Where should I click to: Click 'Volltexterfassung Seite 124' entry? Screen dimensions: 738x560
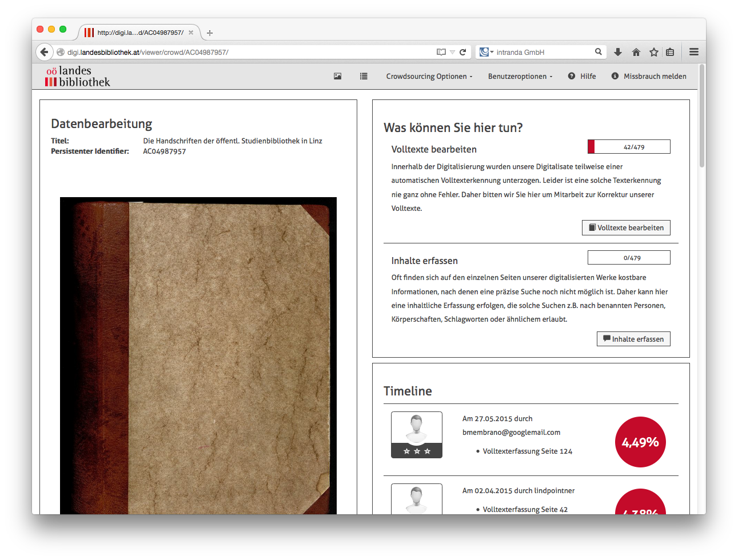click(x=527, y=451)
